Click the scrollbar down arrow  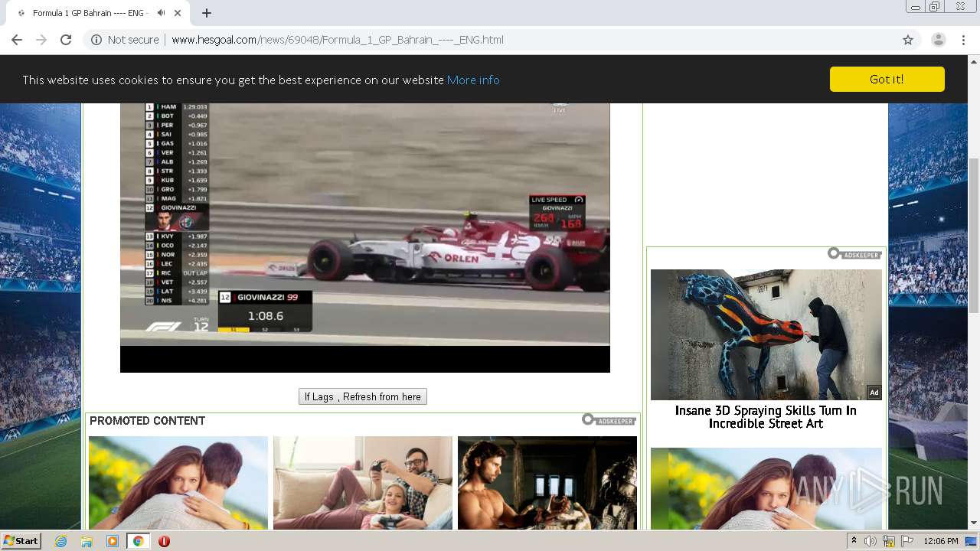point(974,523)
